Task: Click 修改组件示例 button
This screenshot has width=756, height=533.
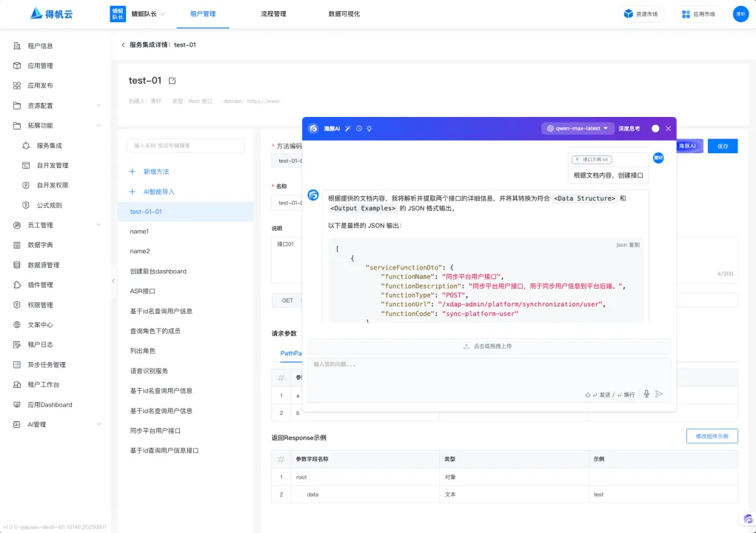Action: 712,436
